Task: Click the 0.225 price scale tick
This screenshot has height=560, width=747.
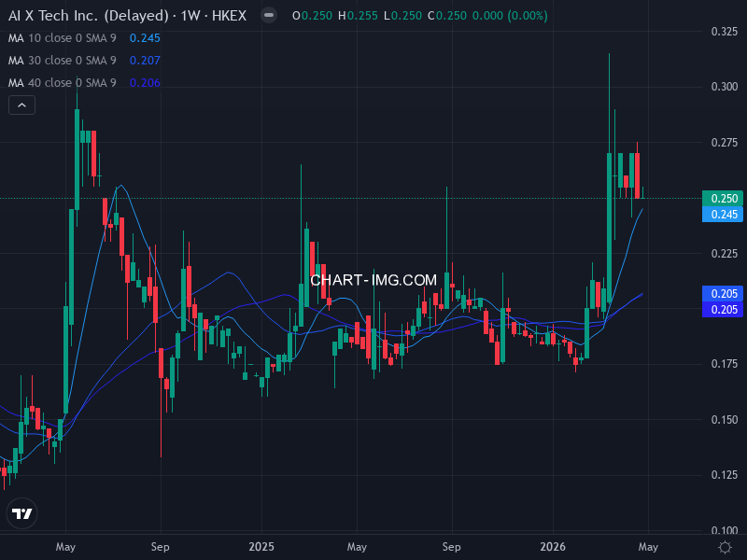Action: coord(725,253)
